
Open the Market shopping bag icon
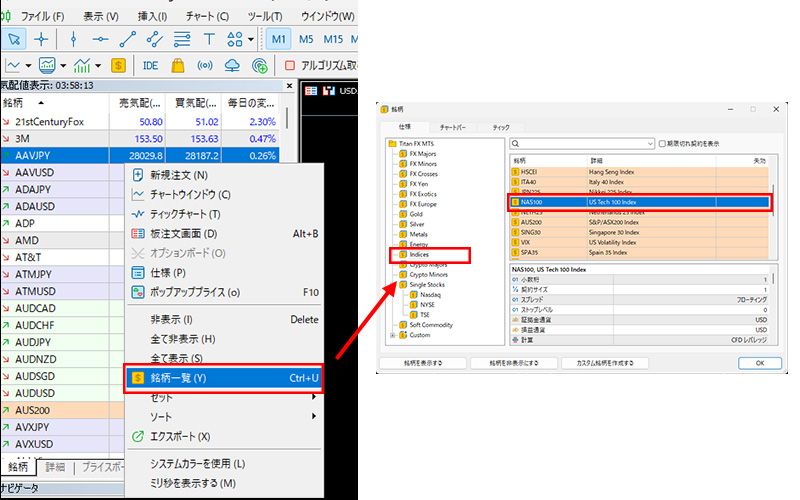pos(178,65)
